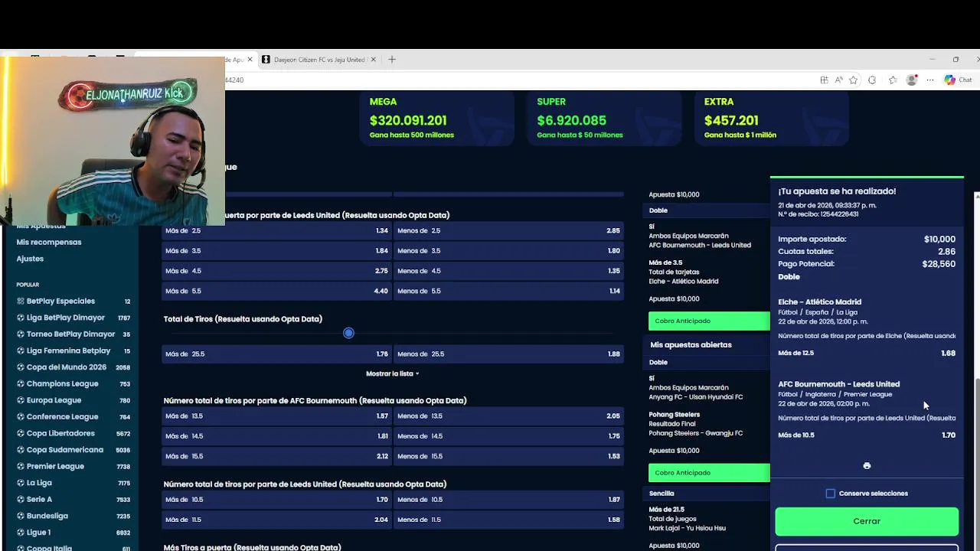Select Menos de 15.5 odds 1.53
This screenshot has height=551, width=980.
click(508, 456)
